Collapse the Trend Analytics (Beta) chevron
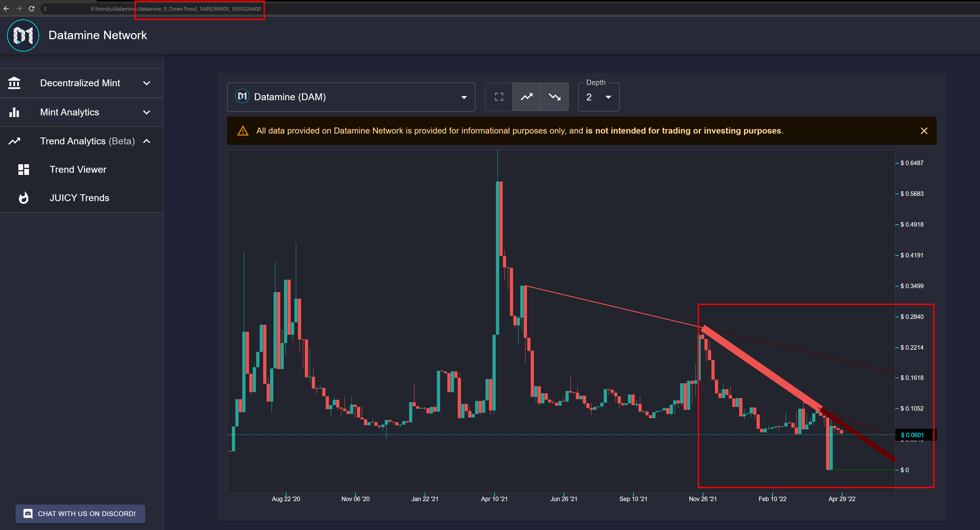The width and height of the screenshot is (980, 530). click(146, 141)
